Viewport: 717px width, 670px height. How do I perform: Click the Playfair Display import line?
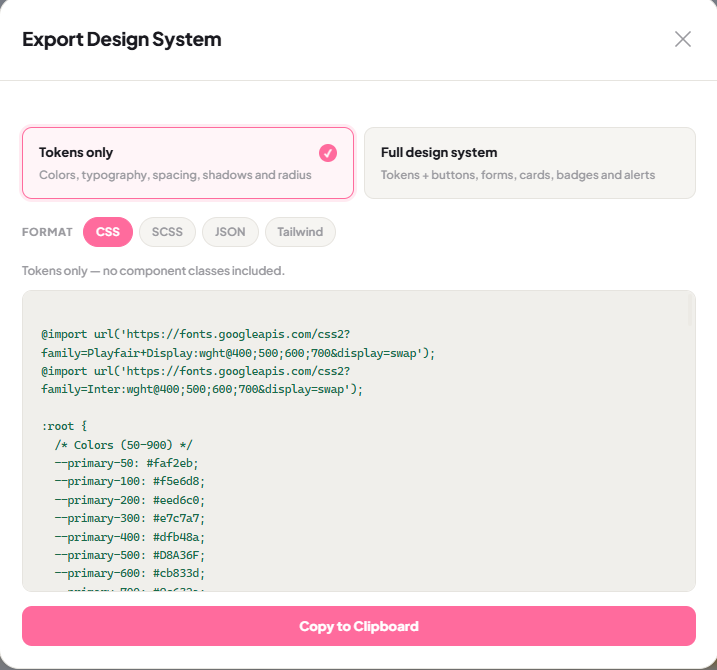pos(238,353)
